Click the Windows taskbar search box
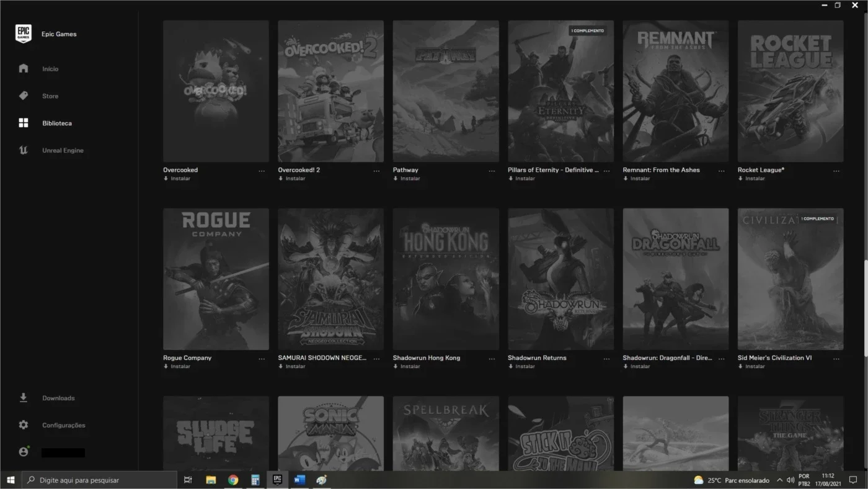868x489 pixels. [99, 480]
